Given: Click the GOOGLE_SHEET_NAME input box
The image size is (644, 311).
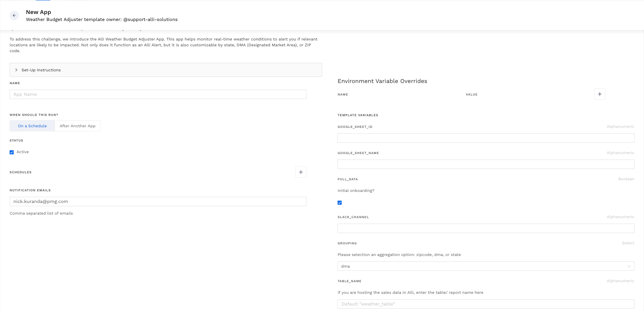Looking at the screenshot, I should pyautogui.click(x=485, y=164).
